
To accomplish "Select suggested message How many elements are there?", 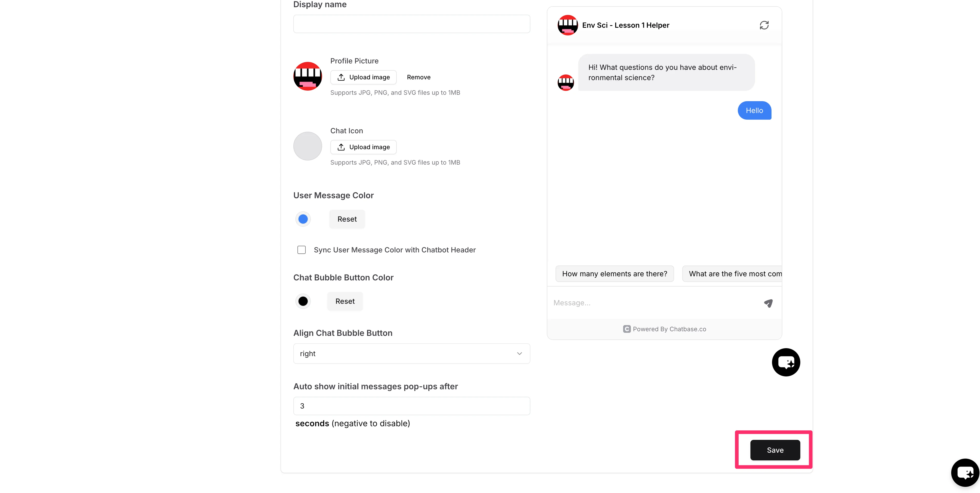I will click(614, 274).
